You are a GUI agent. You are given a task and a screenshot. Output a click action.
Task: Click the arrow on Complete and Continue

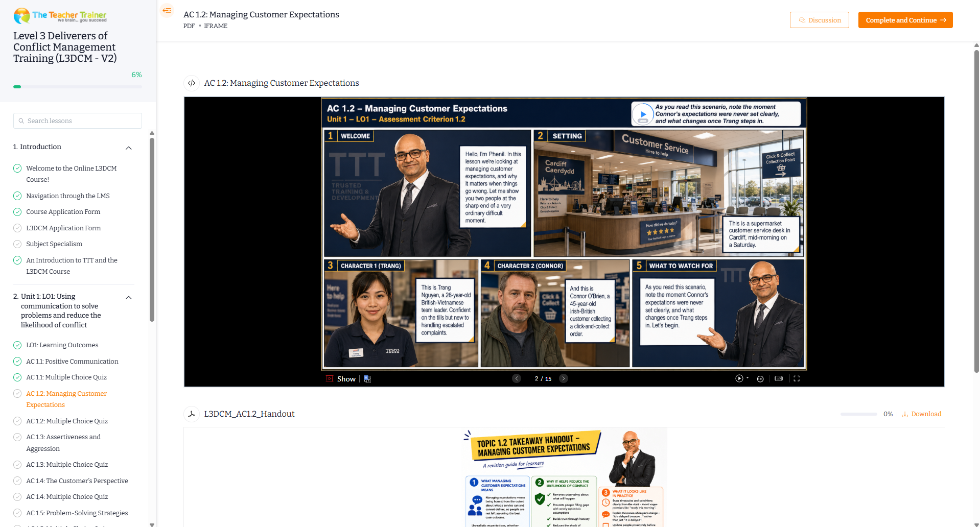tap(943, 20)
